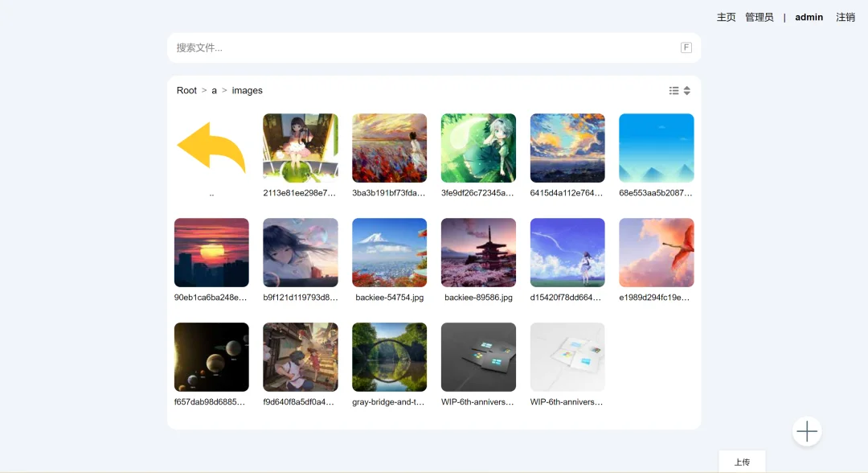Click the 注销 logout link
This screenshot has height=473, width=868.
[x=845, y=17]
